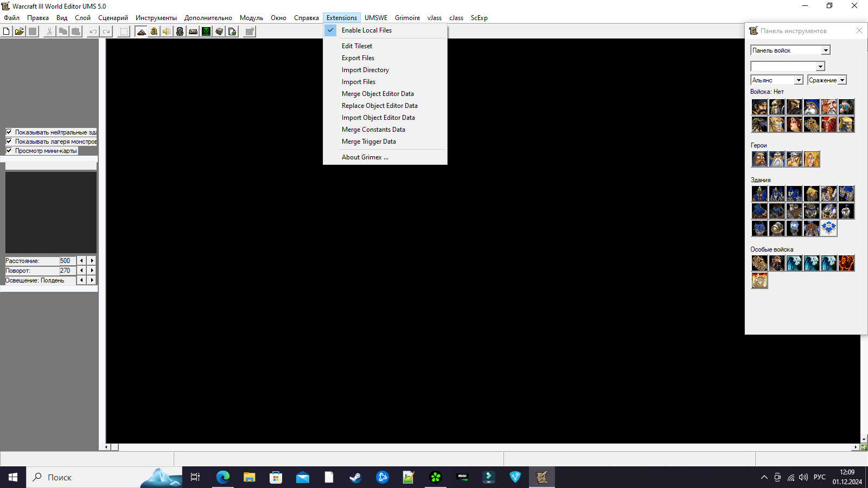Screen dimensions: 868x488
Task: Open the Object Manager box icon
Action: pos(219,31)
